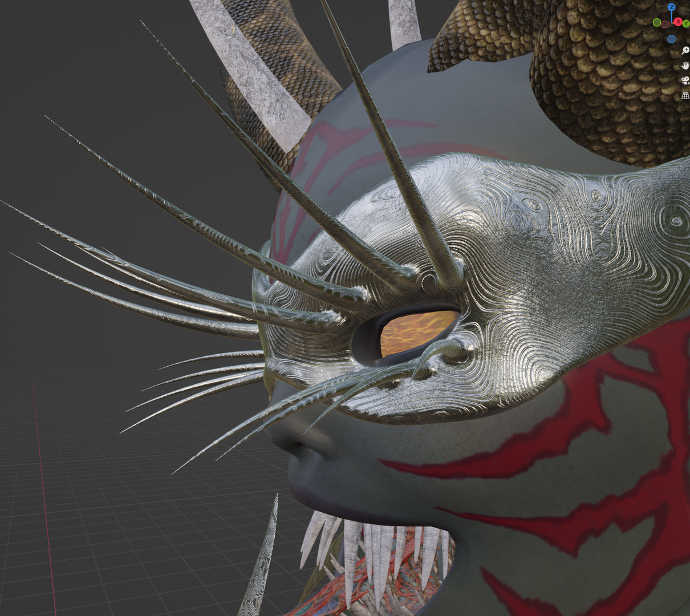Click the green Y labeled gizmo handle
The image size is (690, 616).
click(686, 23)
